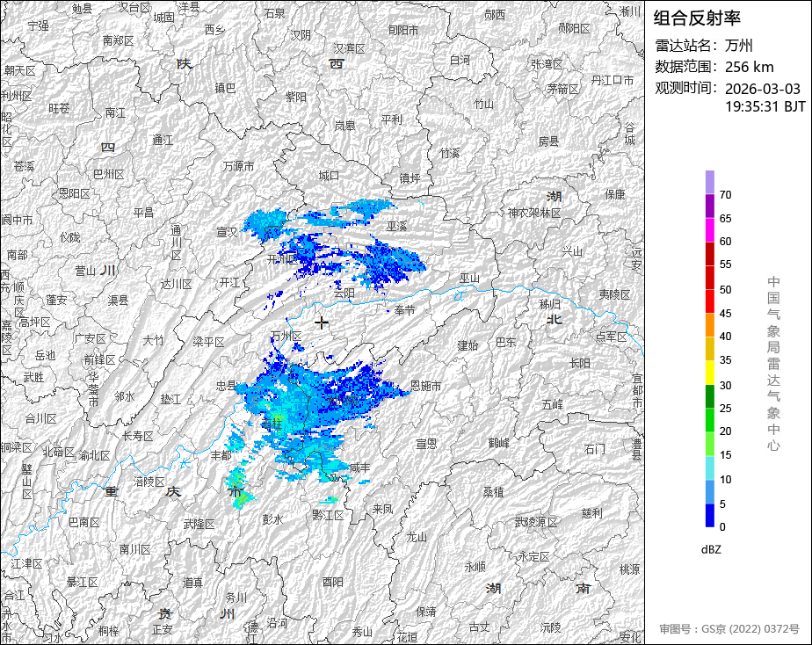Viewport: 812px width, 645px height.
Task: Select the 涪陵区 map label
Action: tap(149, 482)
